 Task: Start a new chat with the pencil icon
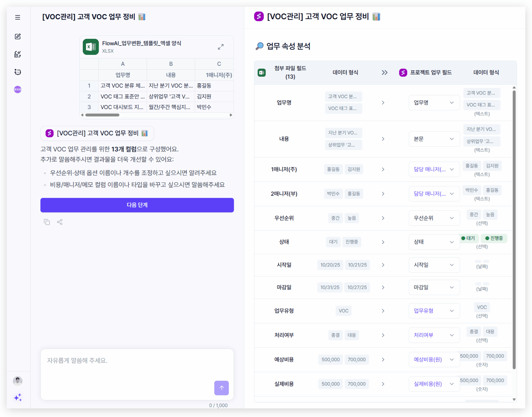(x=18, y=37)
